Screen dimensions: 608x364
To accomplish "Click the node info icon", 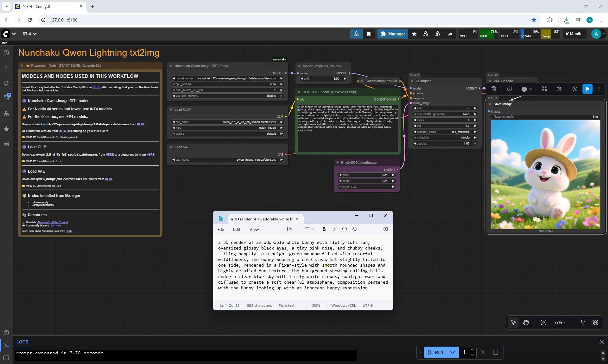I will coord(510,89).
